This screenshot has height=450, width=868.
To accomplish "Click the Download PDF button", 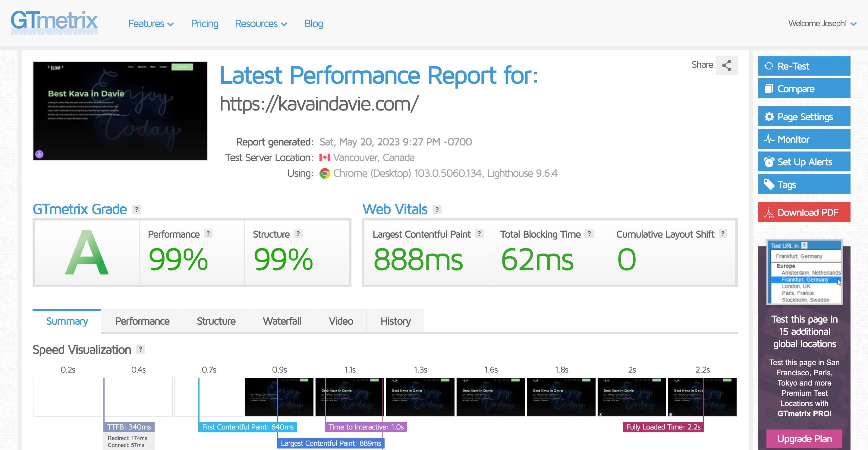I will tap(804, 212).
